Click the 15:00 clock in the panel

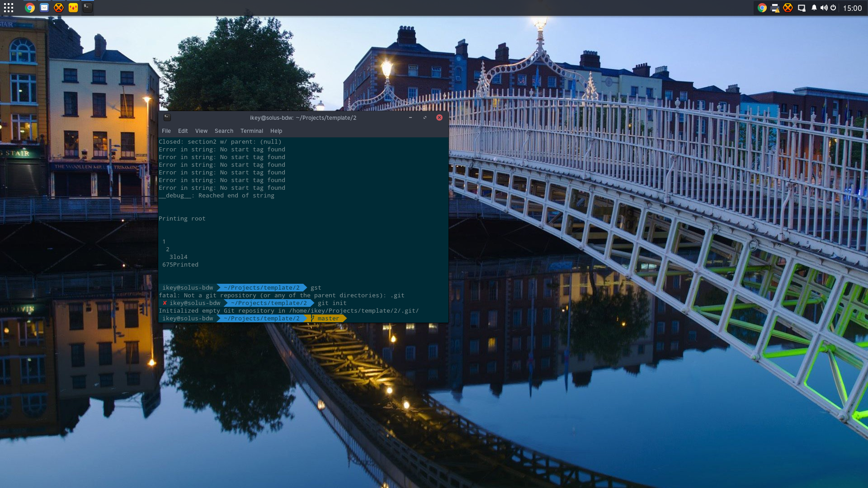[852, 8]
